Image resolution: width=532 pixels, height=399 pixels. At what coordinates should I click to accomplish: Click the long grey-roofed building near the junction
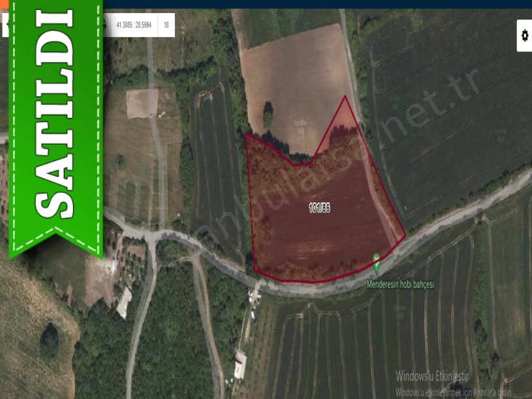point(125,302)
